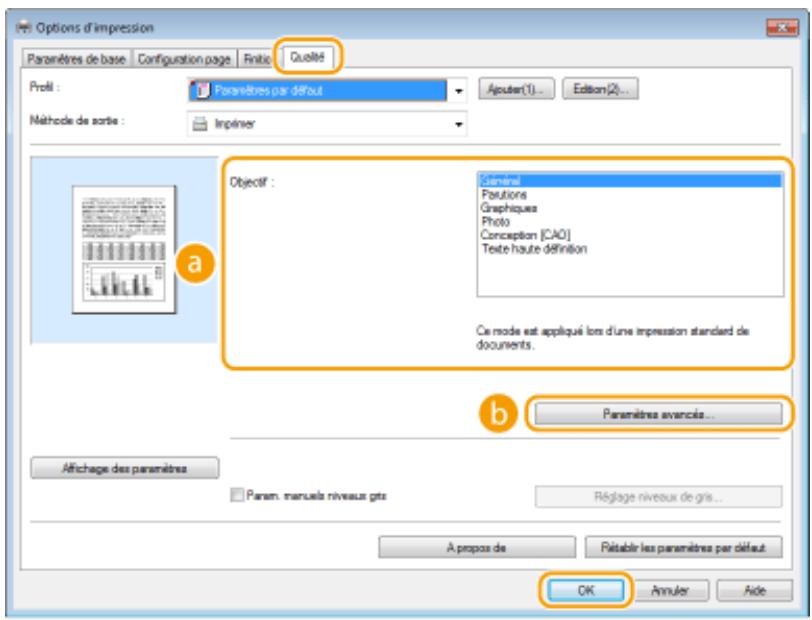Click the profile icon beside Paramètres par défaut

tap(201, 91)
